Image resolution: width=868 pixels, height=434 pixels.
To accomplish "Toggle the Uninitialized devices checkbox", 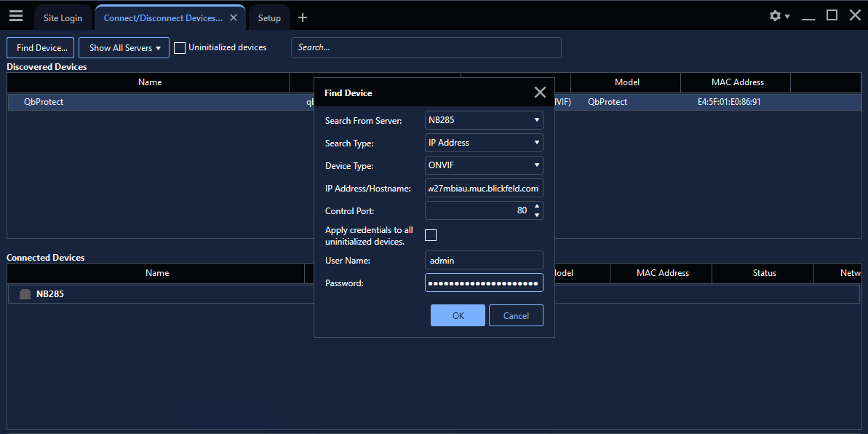I will click(180, 48).
